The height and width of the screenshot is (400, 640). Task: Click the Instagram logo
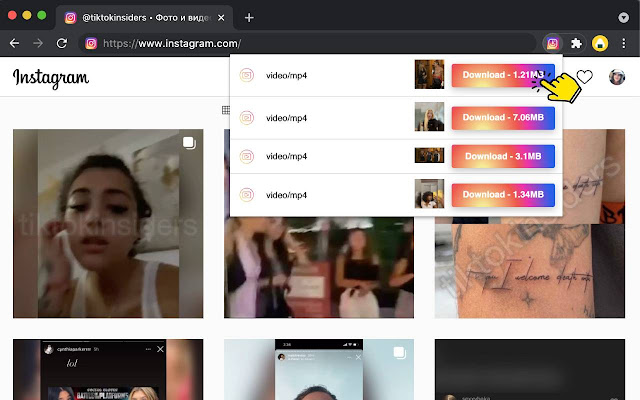(51, 78)
